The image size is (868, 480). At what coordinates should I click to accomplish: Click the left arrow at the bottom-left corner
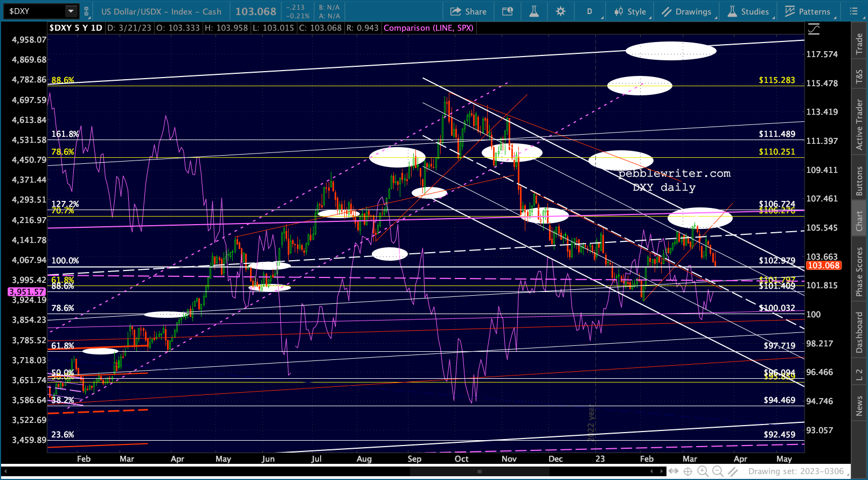6,471
